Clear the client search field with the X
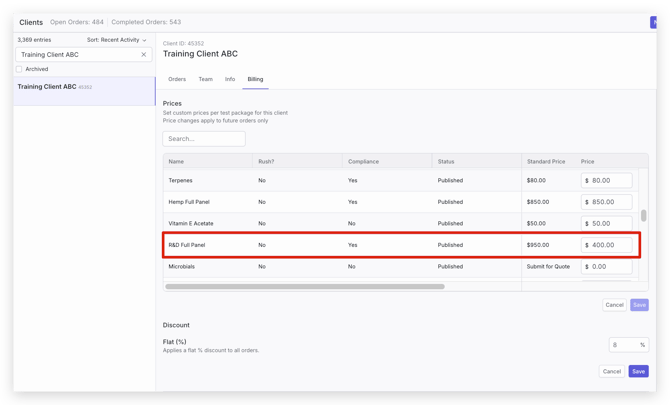Viewport: 670px width, 405px height. (x=144, y=55)
